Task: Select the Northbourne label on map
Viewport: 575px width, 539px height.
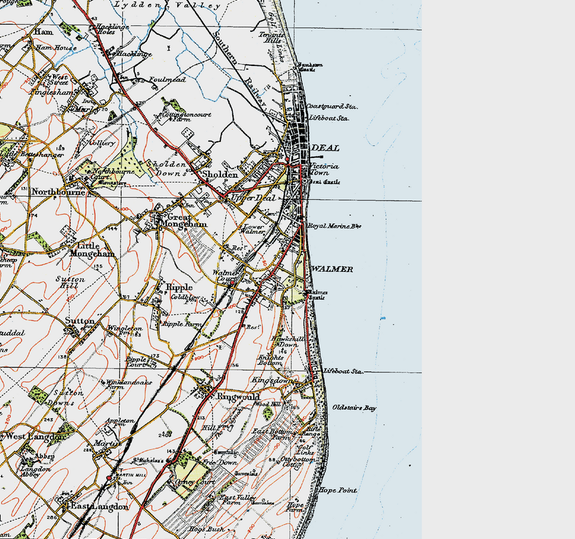Action: 58,192
